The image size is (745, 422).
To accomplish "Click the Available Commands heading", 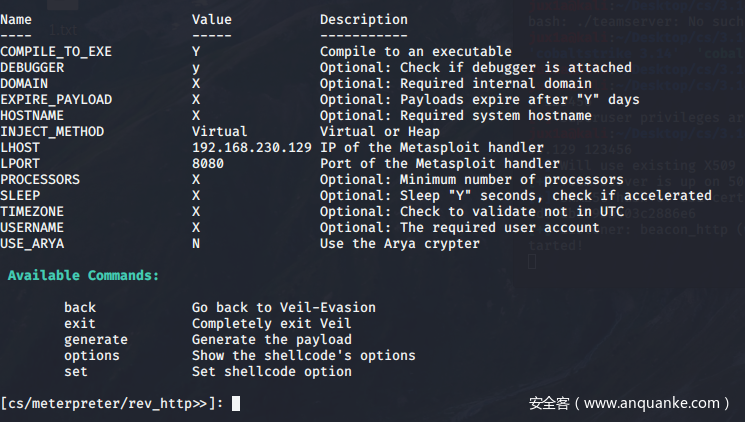I will point(83,275).
